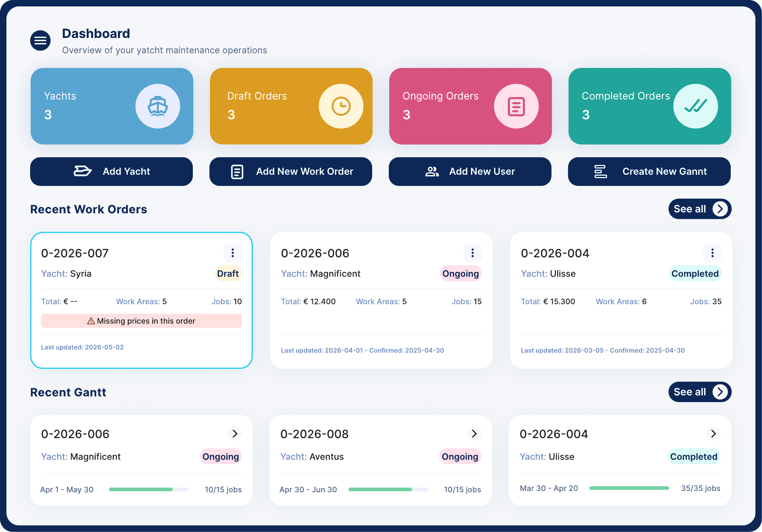Click the Add Yacht button
The height and width of the screenshot is (532, 762).
[x=111, y=171]
